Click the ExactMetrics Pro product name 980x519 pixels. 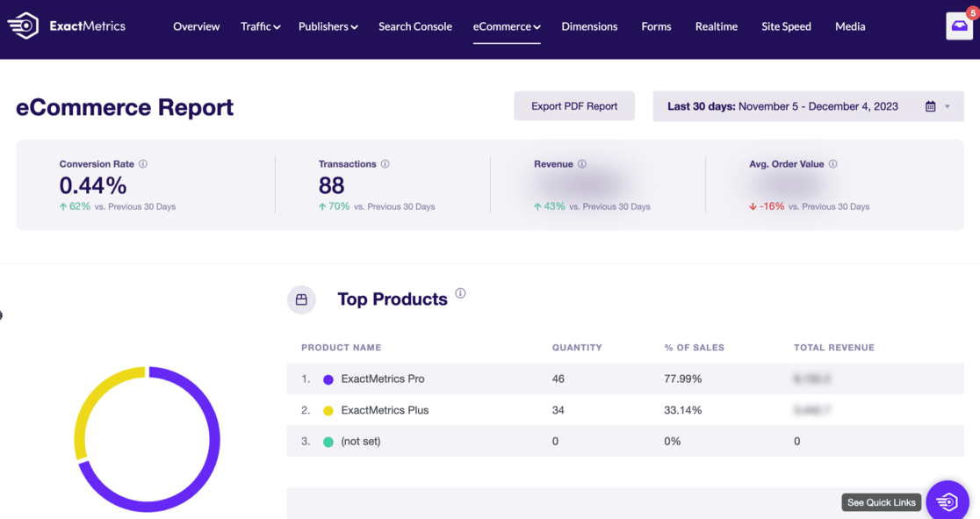click(x=383, y=379)
